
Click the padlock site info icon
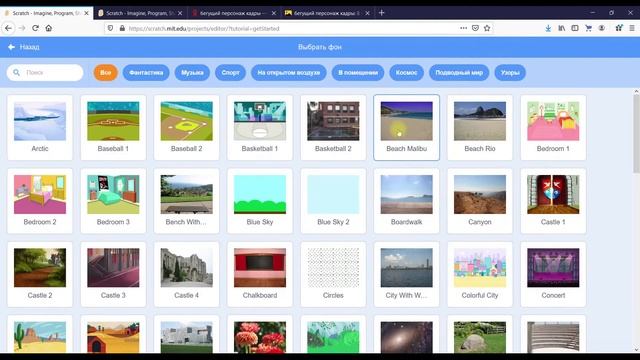coord(122,28)
